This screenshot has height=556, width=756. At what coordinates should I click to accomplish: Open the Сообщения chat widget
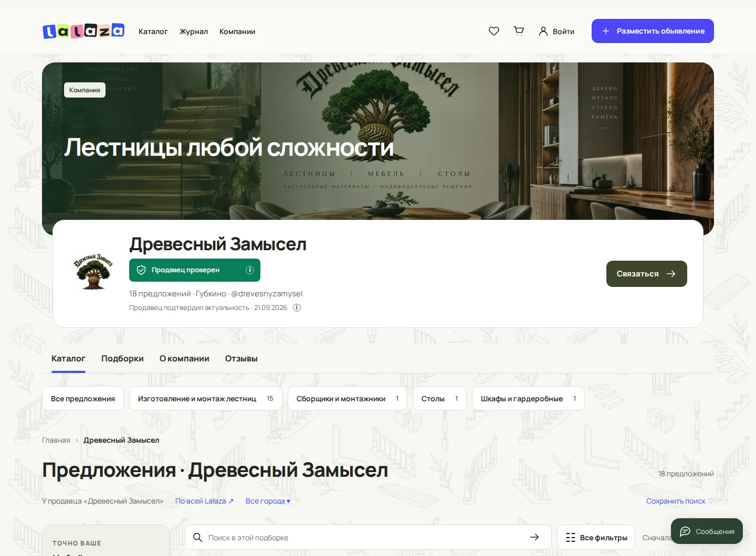[707, 531]
